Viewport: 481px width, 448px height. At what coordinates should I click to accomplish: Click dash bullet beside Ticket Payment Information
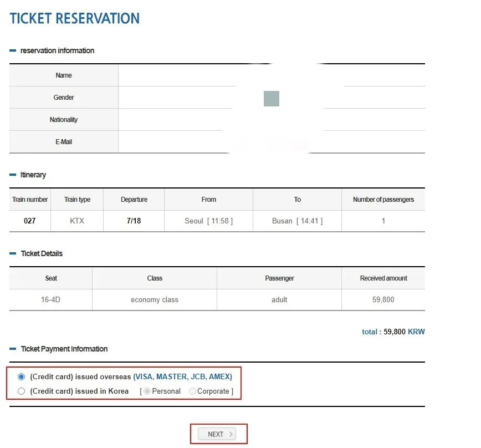point(13,349)
